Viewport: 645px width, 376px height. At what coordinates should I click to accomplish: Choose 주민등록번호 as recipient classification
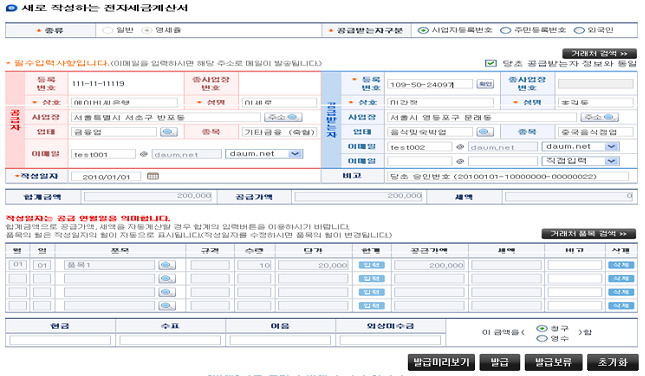pos(506,30)
